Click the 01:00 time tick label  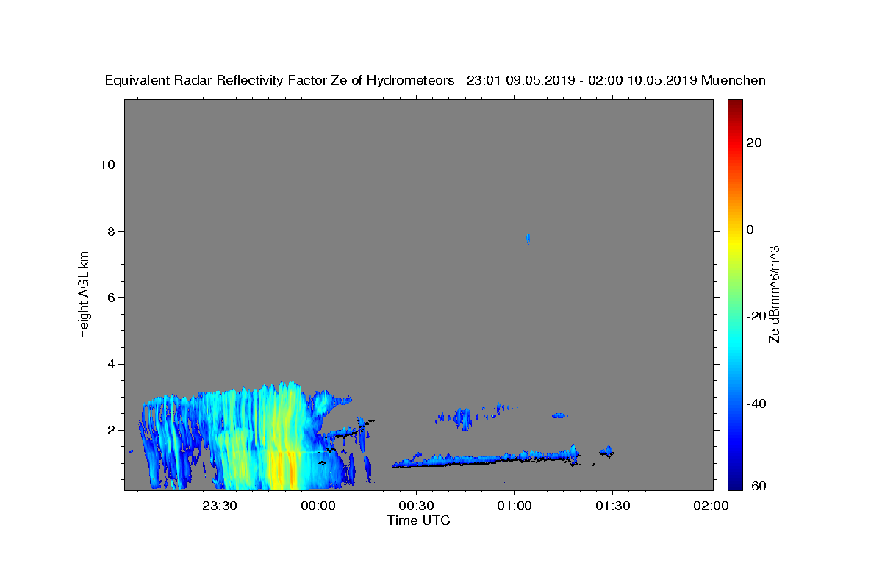coord(514,506)
